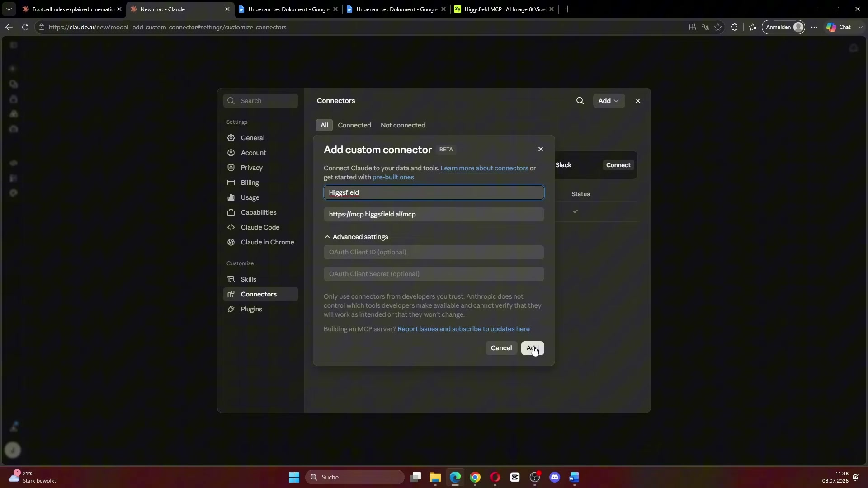
Task: Switch to Higgsfield MCP browser tab
Action: coord(504,9)
